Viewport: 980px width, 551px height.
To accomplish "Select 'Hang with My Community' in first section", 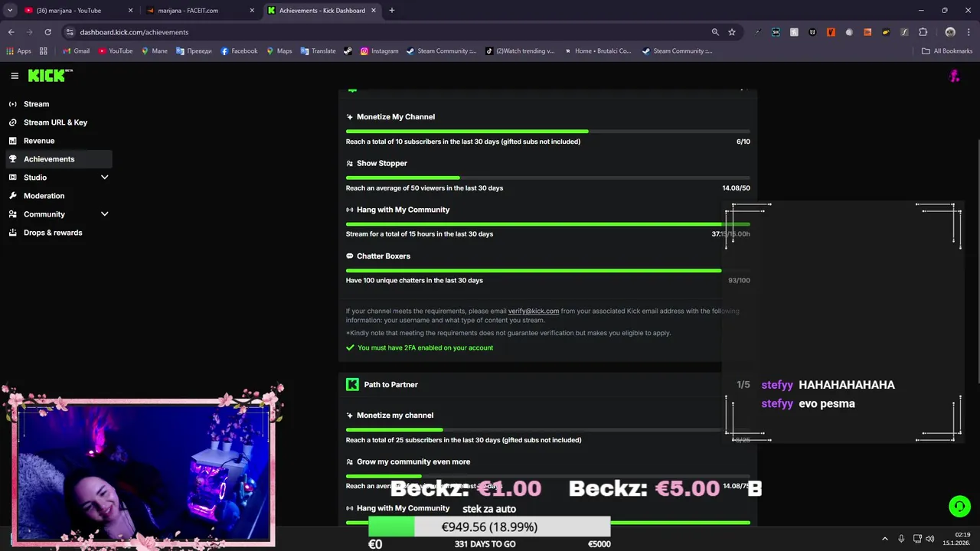I will coord(403,210).
